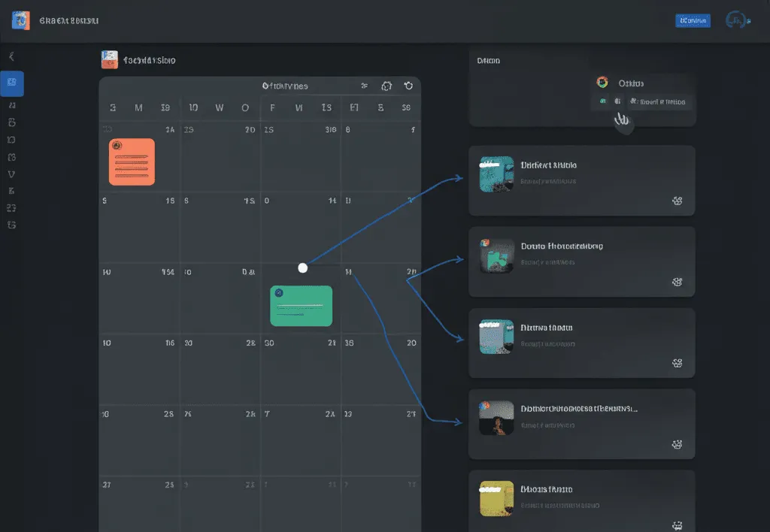This screenshot has height=532, width=770.
Task: Click the calendar header month title
Action: pos(285,86)
